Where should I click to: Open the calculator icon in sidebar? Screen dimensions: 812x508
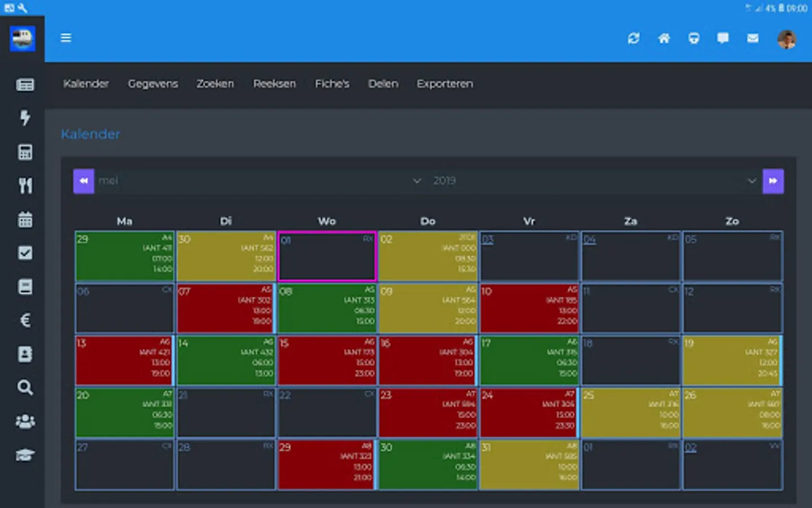(25, 152)
